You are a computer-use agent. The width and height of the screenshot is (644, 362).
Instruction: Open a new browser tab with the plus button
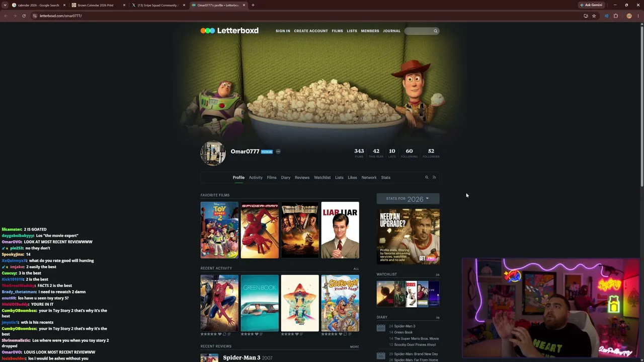click(253, 5)
